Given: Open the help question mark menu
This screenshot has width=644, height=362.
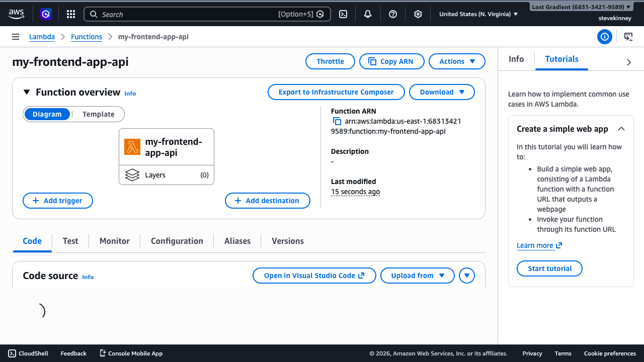Looking at the screenshot, I should click(393, 14).
